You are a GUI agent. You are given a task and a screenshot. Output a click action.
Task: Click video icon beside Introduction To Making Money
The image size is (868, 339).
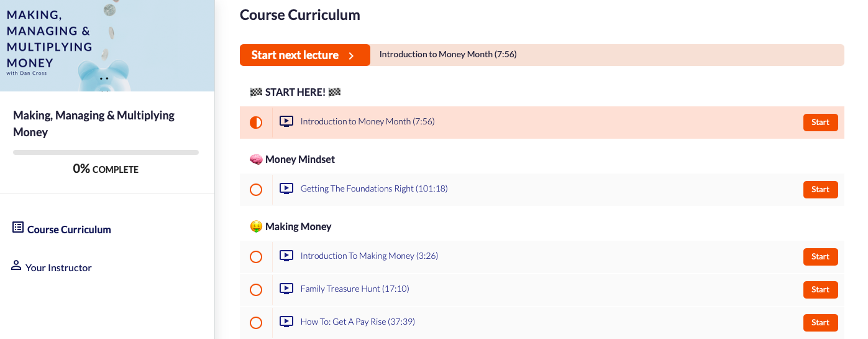coord(286,256)
